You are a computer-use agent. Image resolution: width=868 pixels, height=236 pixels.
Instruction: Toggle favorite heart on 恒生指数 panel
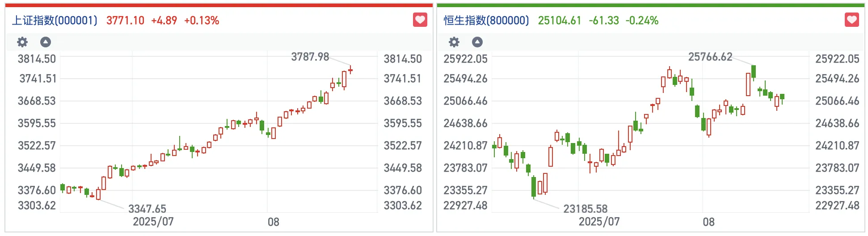[x=851, y=20]
